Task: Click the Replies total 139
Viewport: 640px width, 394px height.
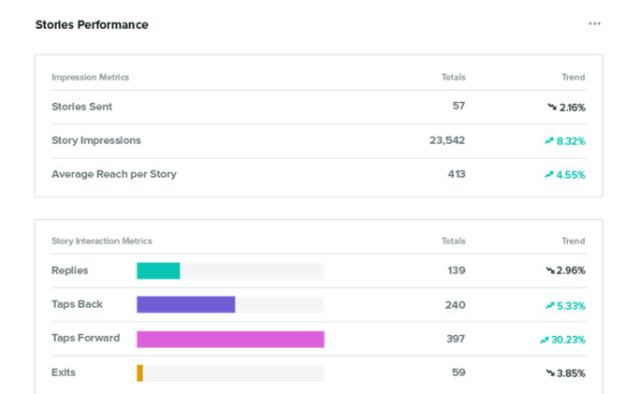Action: pos(456,270)
